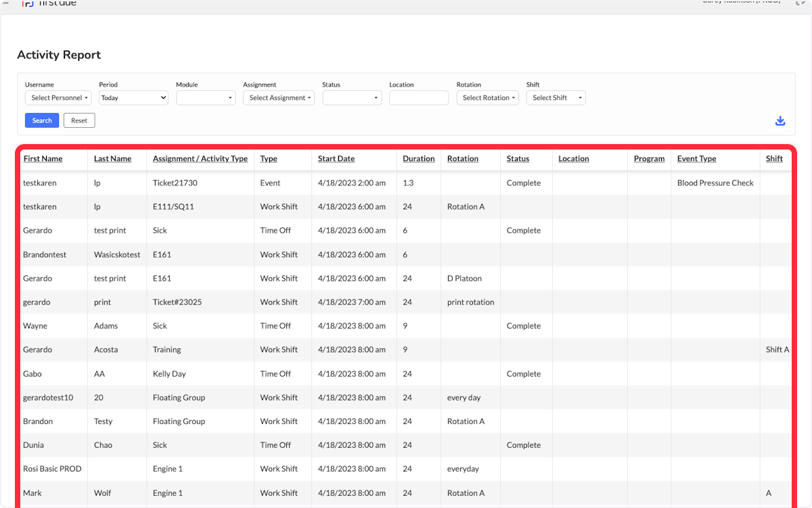
Task: Click the Activity Report page heading
Action: click(x=59, y=55)
